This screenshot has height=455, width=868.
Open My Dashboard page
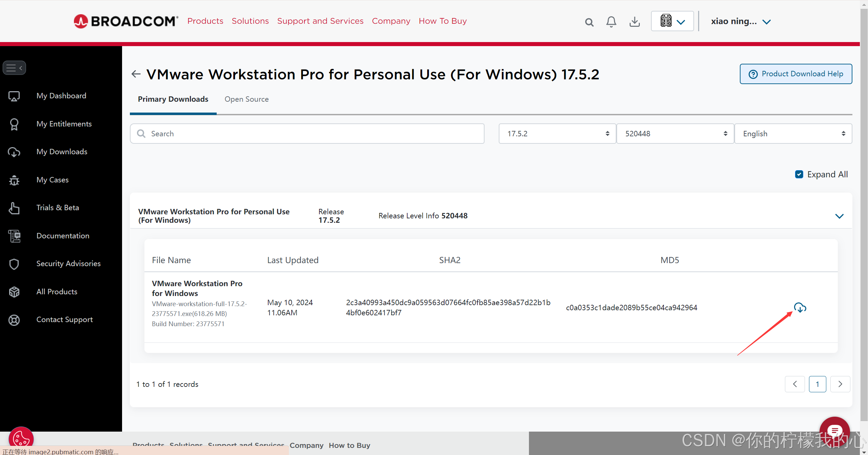[61, 96]
